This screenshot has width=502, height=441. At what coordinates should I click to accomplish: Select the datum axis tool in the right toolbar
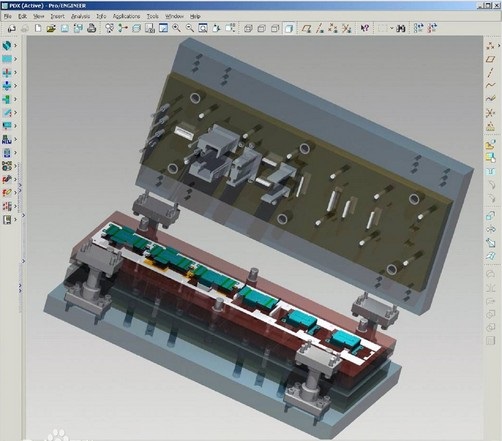(x=490, y=73)
